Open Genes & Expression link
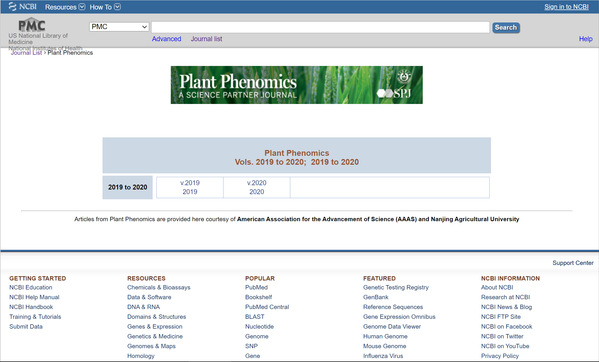This screenshot has width=599, height=362. 155,326
